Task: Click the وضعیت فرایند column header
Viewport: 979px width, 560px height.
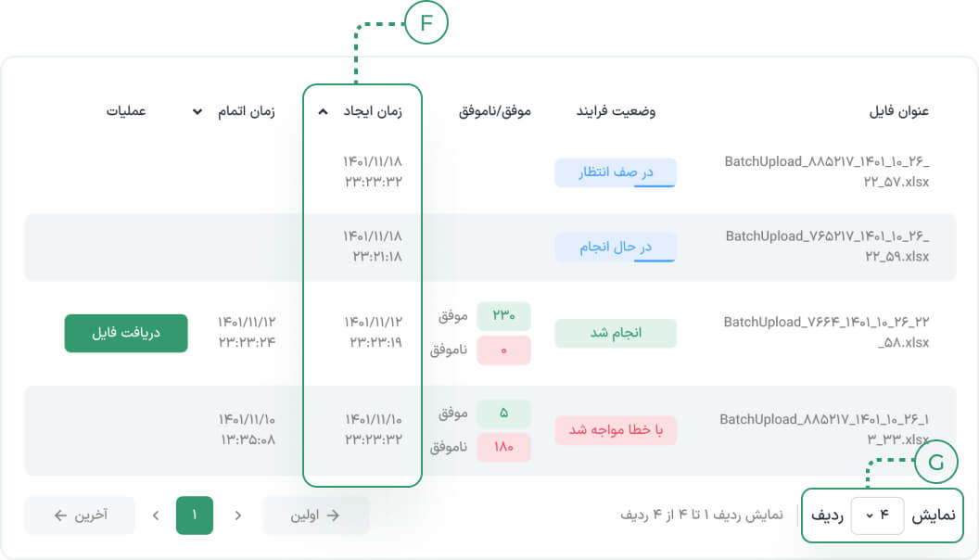Action: coord(616,111)
